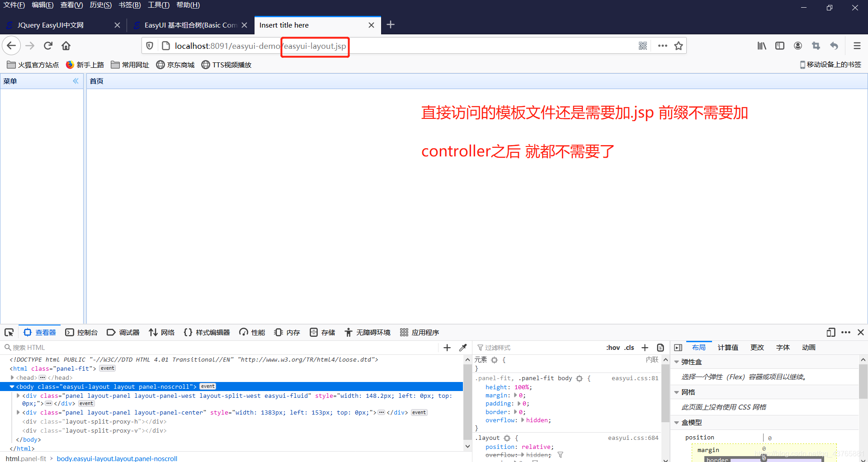Screen dimensions: 868x462
Task: Open the 字体 fonts tab
Action: point(783,348)
